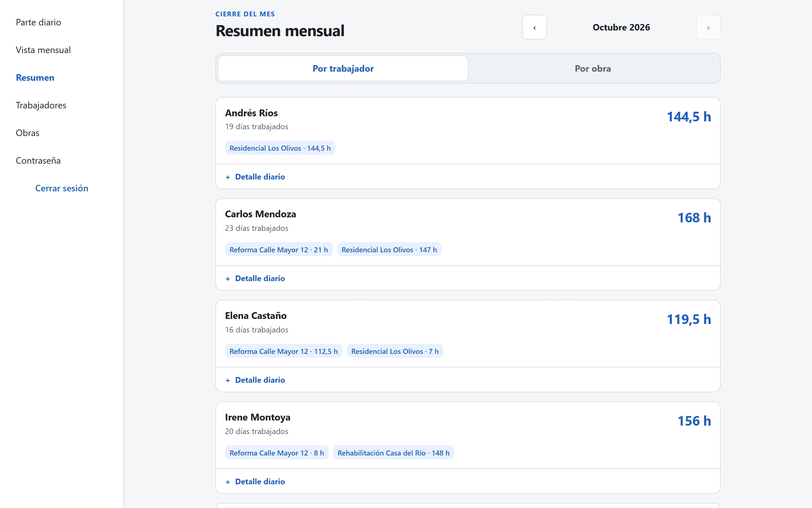Click the 144,5 h total for Andrés Ríos
This screenshot has height=508, width=812.
click(x=689, y=117)
